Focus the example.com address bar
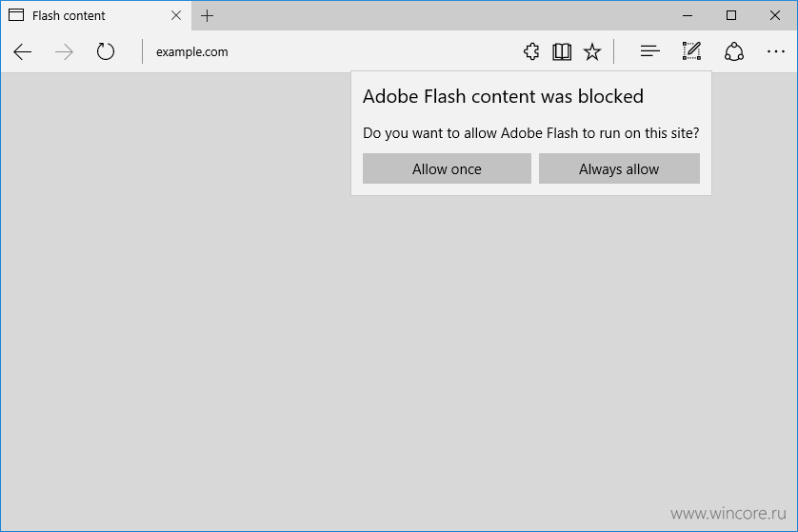Image resolution: width=798 pixels, height=532 pixels. click(326, 51)
